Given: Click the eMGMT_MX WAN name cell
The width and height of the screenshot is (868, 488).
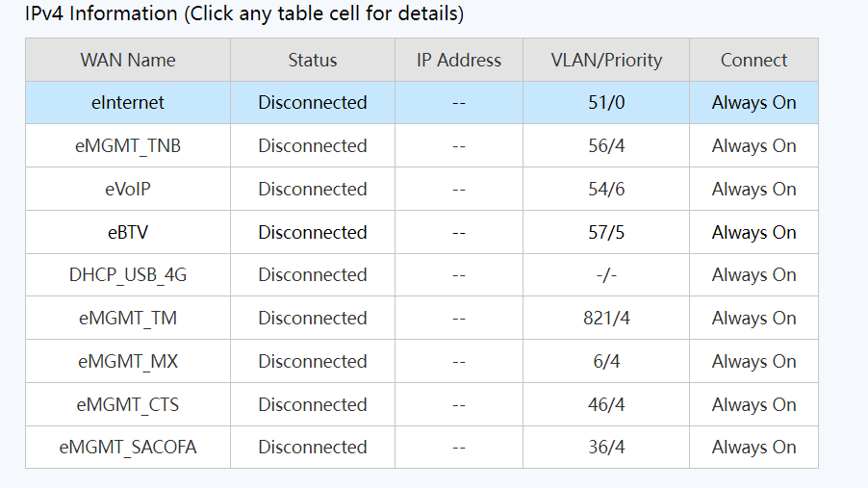Looking at the screenshot, I should tap(128, 361).
